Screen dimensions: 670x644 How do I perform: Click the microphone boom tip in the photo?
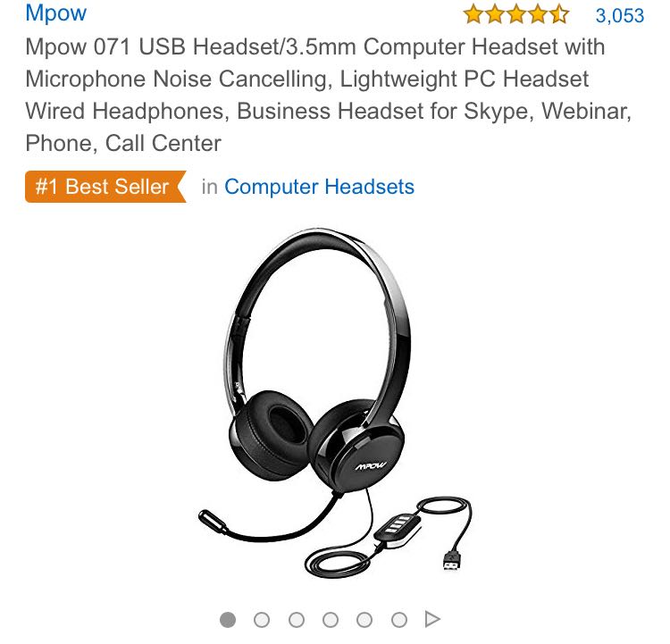[x=213, y=521]
